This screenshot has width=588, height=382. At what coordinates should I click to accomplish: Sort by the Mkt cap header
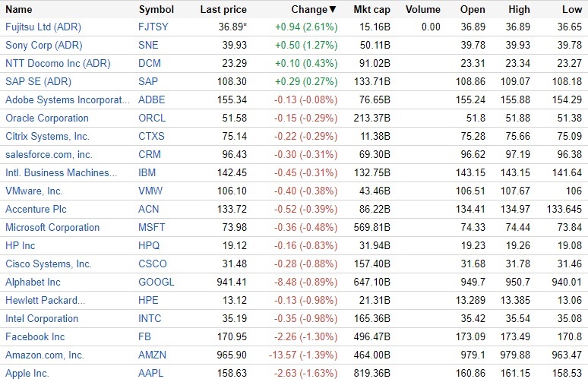coord(372,10)
